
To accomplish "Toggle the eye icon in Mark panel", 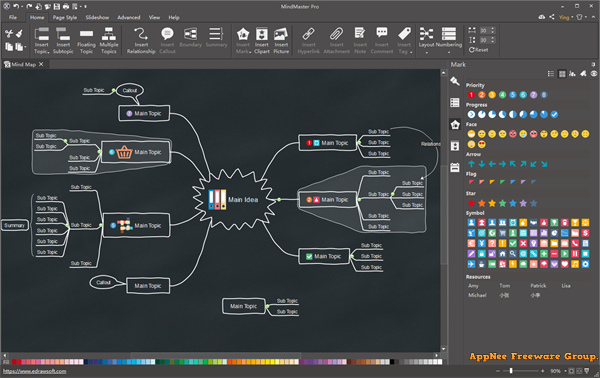I will tap(593, 74).
